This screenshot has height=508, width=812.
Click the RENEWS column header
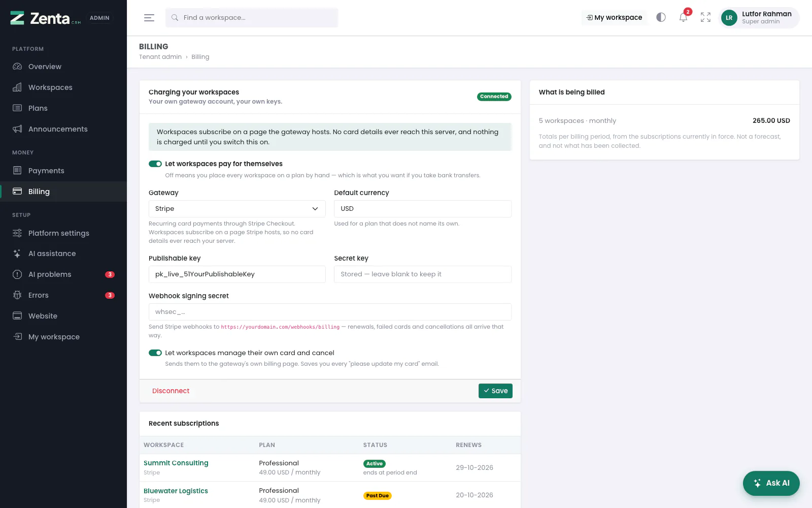click(468, 445)
